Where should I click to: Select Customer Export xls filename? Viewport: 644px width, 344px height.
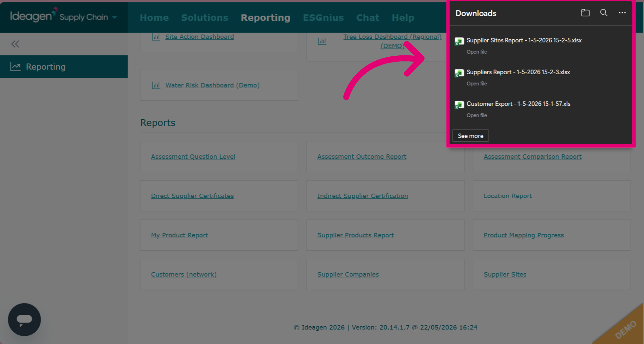(x=518, y=104)
